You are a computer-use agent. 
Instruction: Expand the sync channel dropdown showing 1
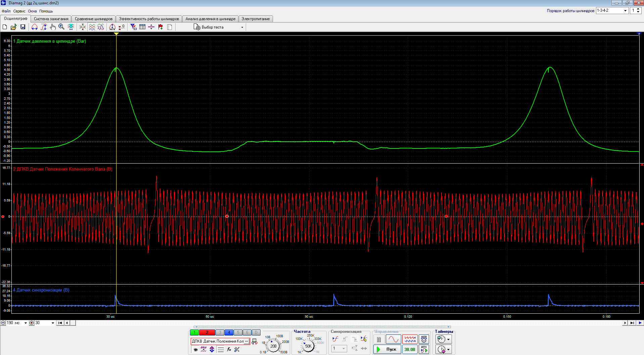coord(339,348)
